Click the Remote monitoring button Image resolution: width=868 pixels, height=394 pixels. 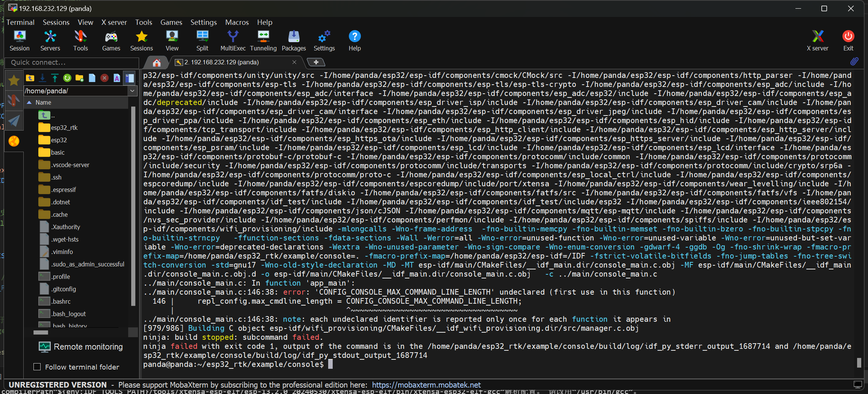pyautogui.click(x=81, y=347)
